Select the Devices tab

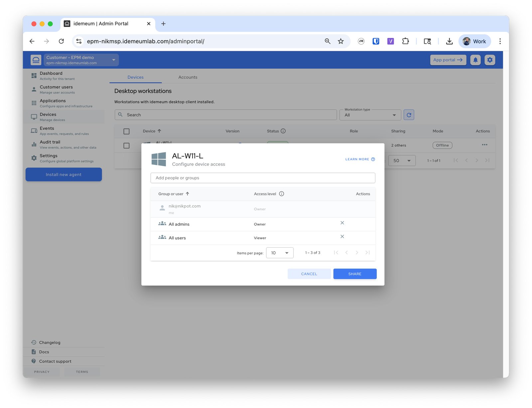[136, 77]
